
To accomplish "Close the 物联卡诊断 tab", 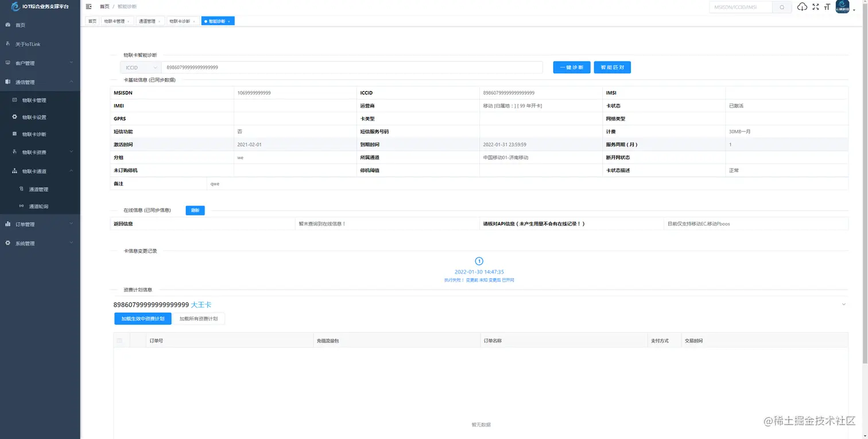I will click(193, 21).
